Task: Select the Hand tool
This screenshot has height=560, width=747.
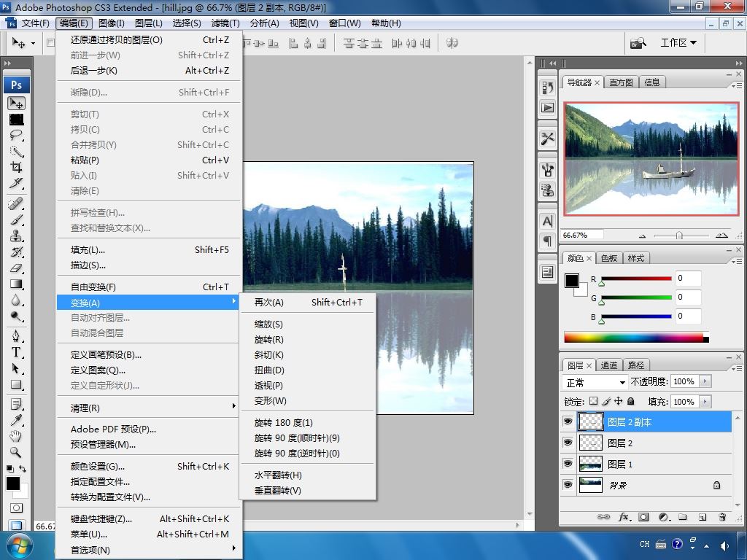Action: click(16, 436)
